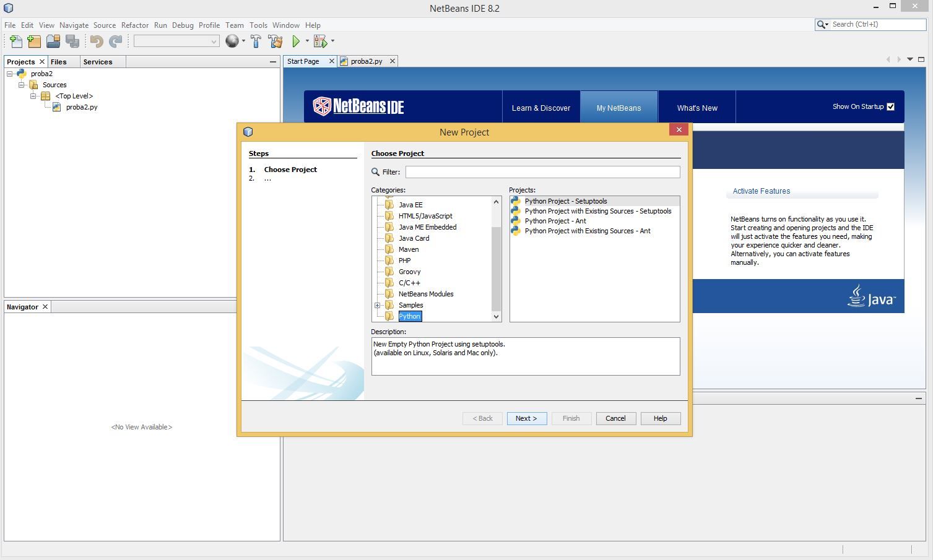Collapse the Sources tree node
This screenshot has height=560, width=933.
22,85
